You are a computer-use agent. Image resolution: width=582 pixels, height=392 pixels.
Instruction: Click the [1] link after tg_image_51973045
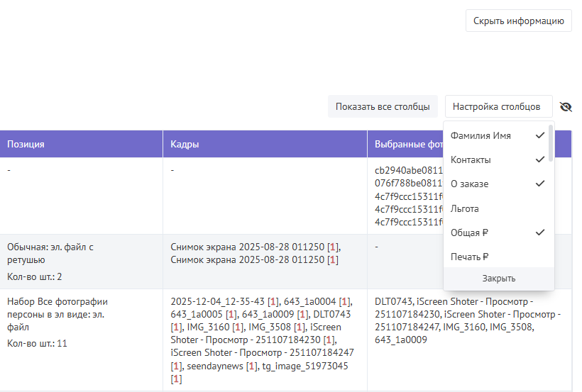click(x=177, y=379)
